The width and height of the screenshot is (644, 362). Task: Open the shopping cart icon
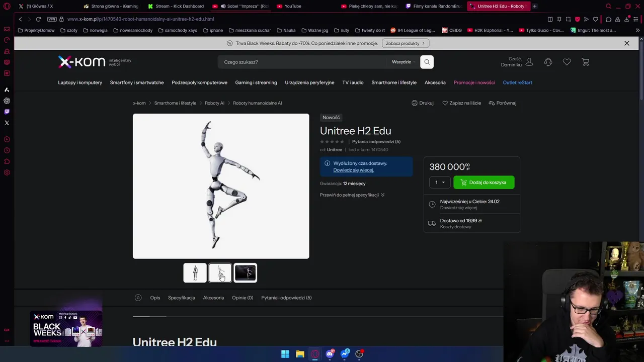coord(585,62)
